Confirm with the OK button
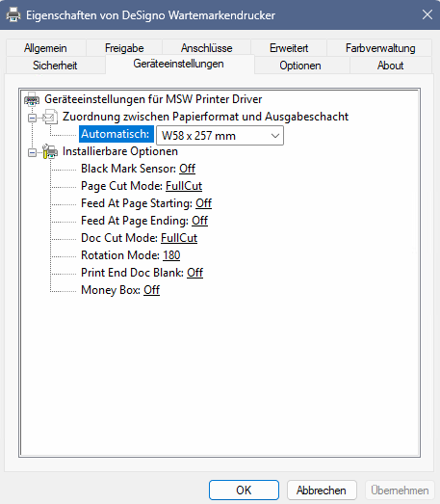 (x=244, y=491)
